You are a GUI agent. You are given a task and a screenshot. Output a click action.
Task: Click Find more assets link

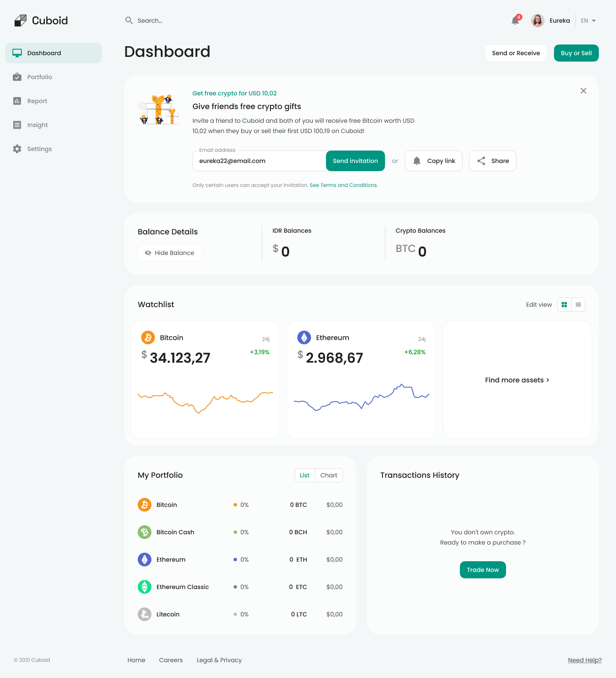tap(517, 380)
